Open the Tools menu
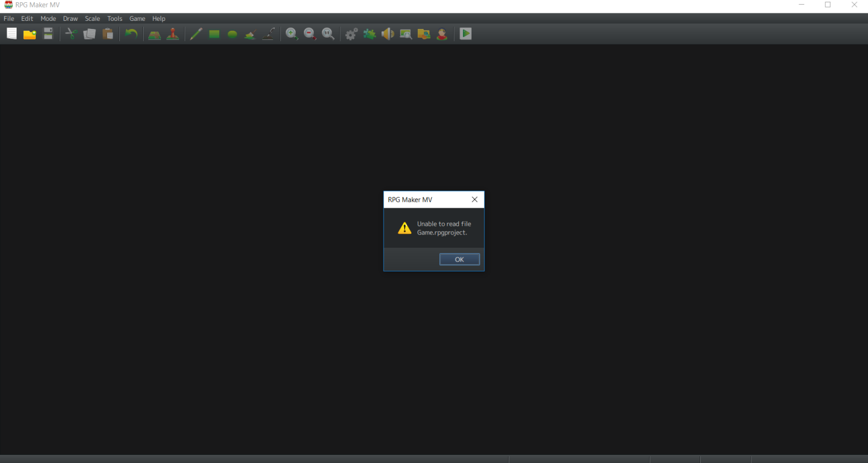The width and height of the screenshot is (868, 463). coord(115,19)
